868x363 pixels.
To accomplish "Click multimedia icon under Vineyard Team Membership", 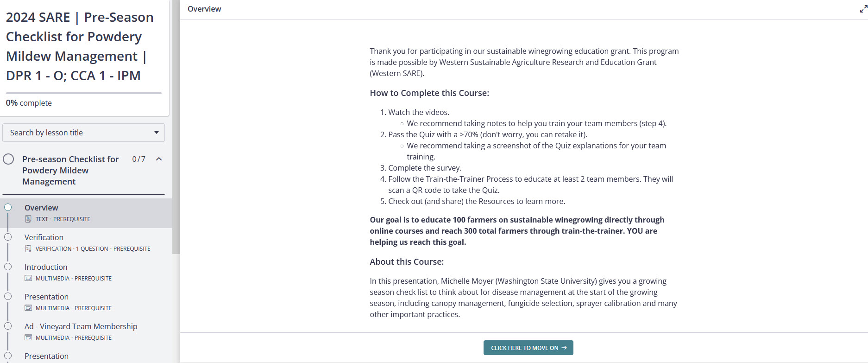I will click(28, 338).
